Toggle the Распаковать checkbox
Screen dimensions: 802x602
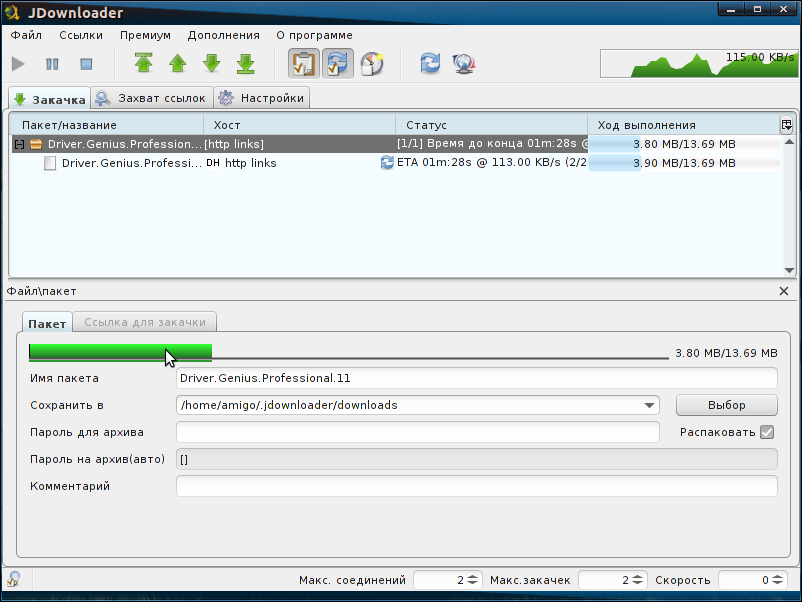(767, 432)
